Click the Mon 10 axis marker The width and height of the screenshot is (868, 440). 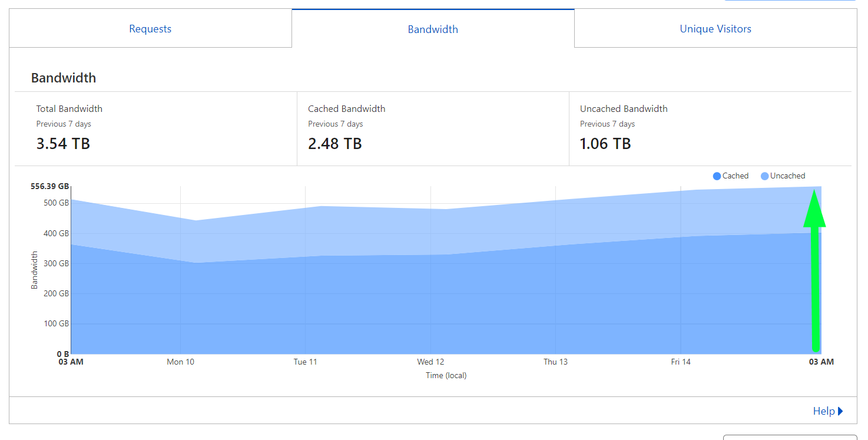pyautogui.click(x=180, y=362)
